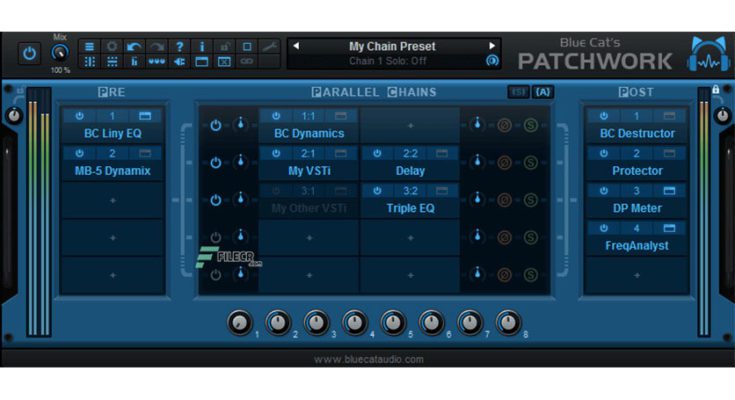Click the undo arrow in the toolbar

[133, 46]
